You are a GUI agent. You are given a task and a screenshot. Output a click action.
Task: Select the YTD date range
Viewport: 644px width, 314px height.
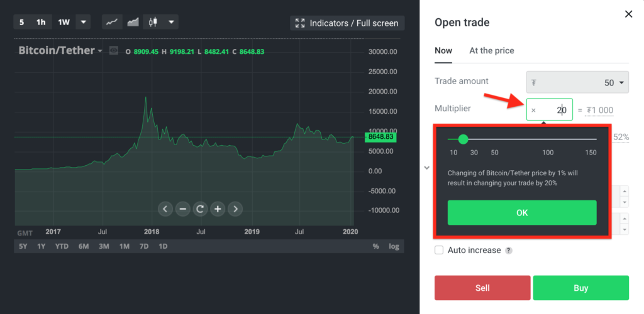62,246
